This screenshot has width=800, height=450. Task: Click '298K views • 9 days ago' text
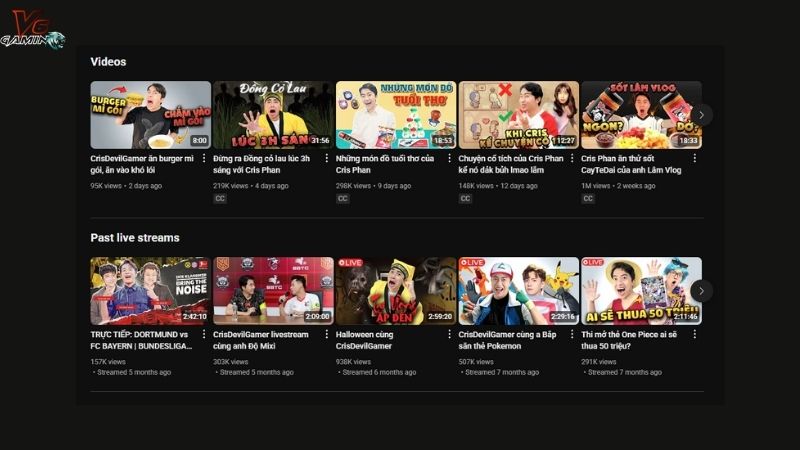tap(373, 186)
